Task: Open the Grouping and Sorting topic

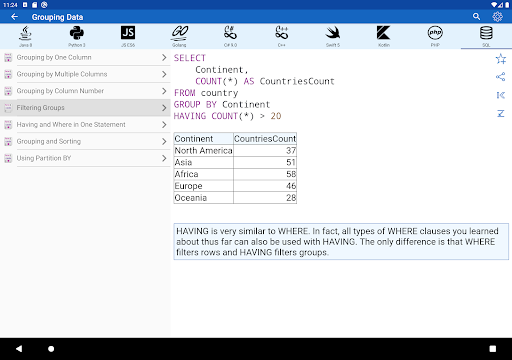Action: 85,141
